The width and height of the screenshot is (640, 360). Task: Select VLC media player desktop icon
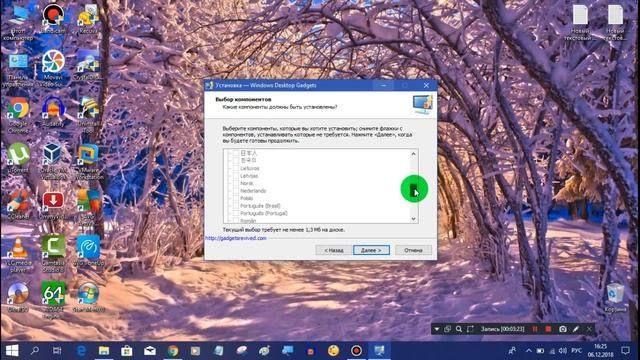18,255
